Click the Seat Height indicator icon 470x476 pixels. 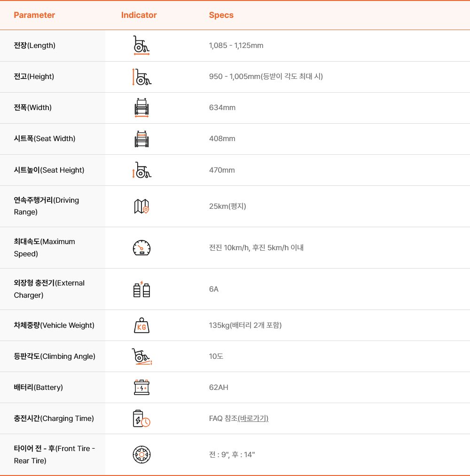(x=141, y=170)
